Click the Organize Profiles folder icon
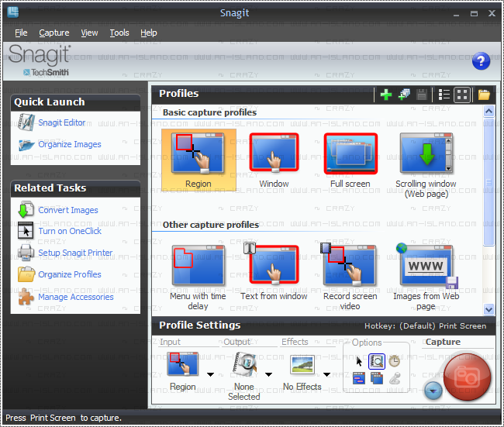 point(26,274)
